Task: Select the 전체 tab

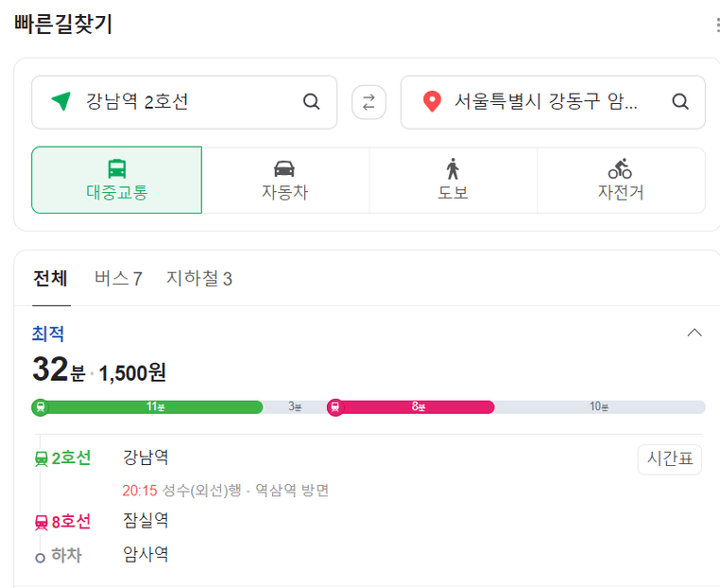Action: pos(50,279)
